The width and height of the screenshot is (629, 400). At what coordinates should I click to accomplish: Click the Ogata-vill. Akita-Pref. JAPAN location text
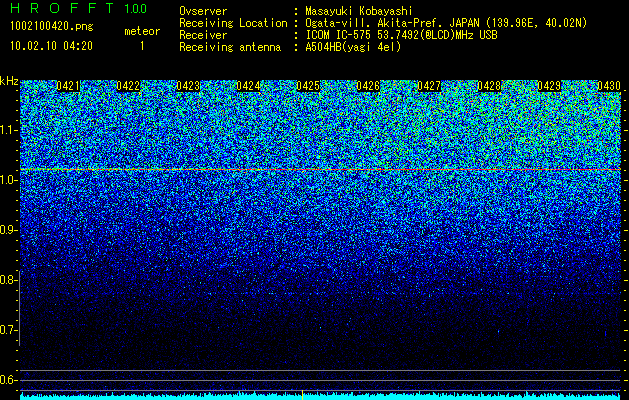(x=446, y=23)
